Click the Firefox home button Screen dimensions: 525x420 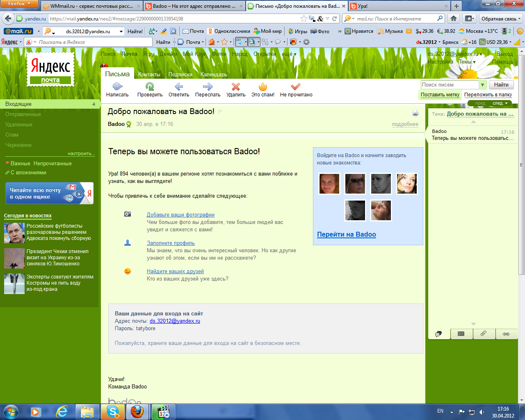tap(453, 18)
